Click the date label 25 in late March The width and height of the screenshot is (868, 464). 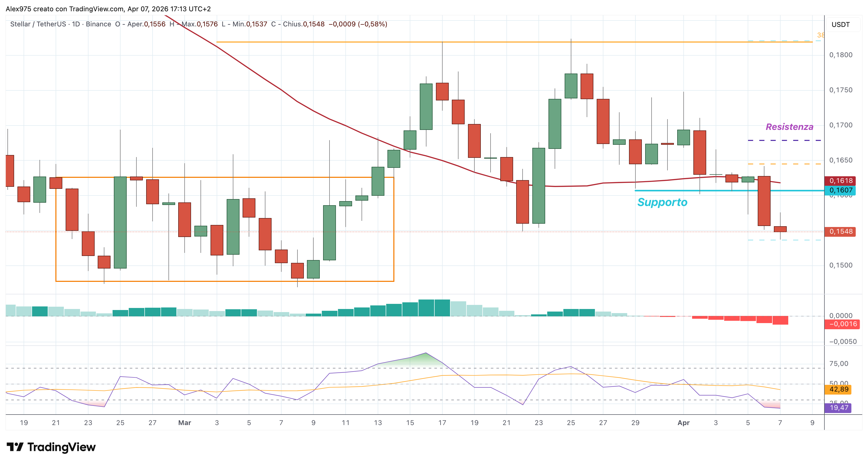[571, 423]
